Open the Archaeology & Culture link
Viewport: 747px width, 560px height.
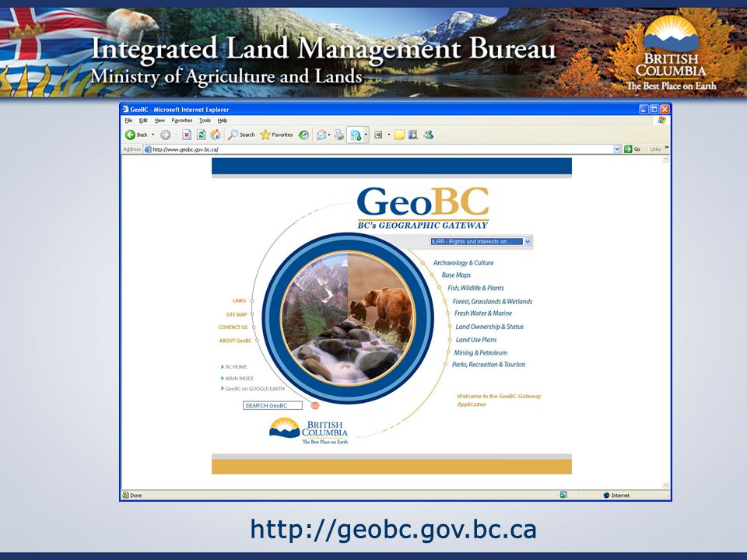point(463,263)
